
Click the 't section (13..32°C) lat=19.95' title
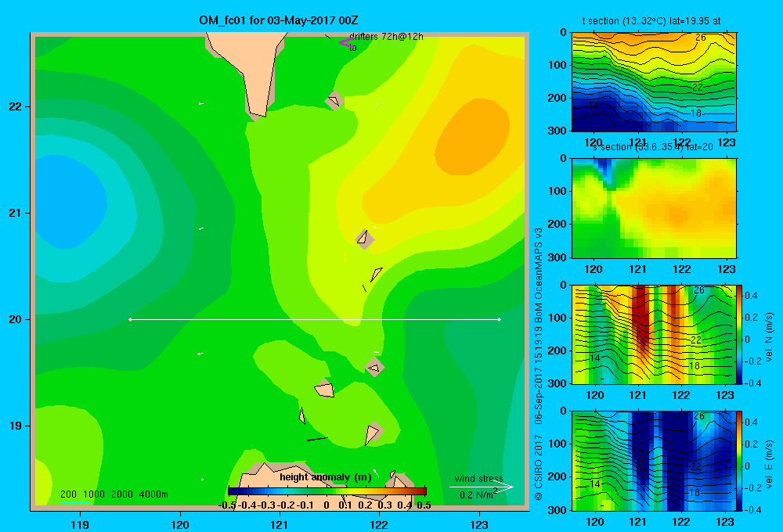pos(651,21)
